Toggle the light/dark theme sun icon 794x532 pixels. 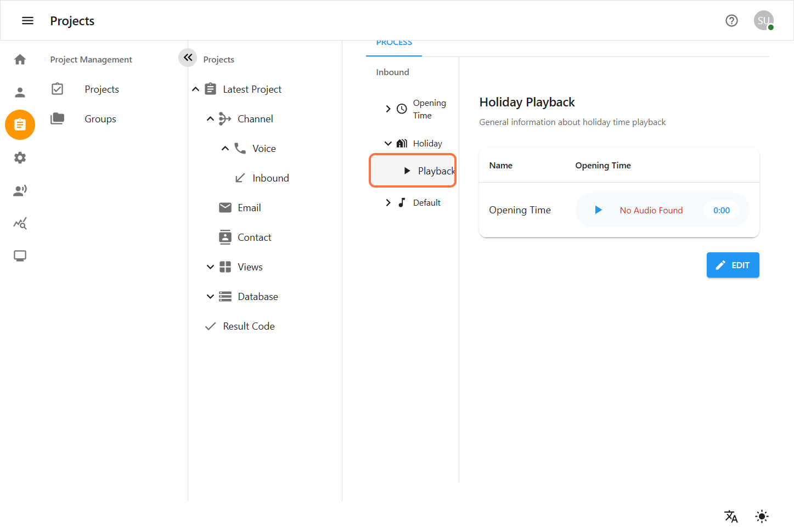[762, 516]
